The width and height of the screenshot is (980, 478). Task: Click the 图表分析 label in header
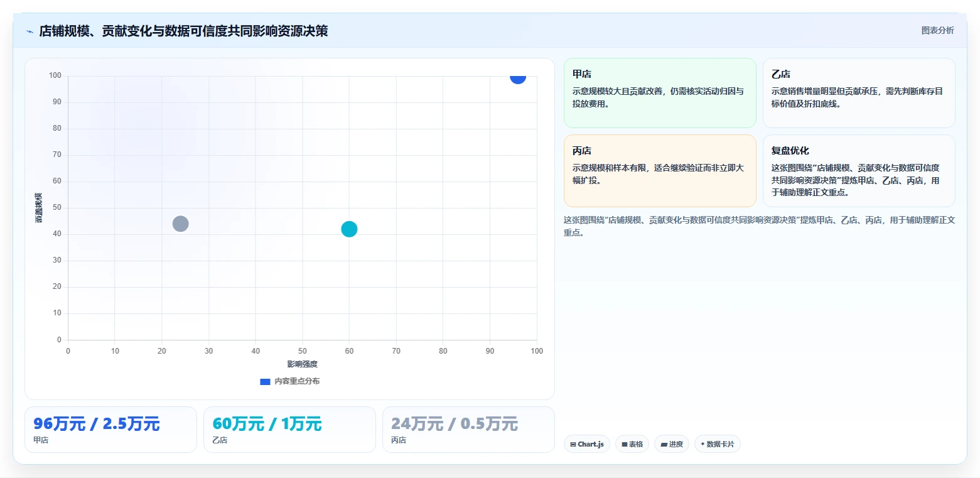(x=937, y=31)
